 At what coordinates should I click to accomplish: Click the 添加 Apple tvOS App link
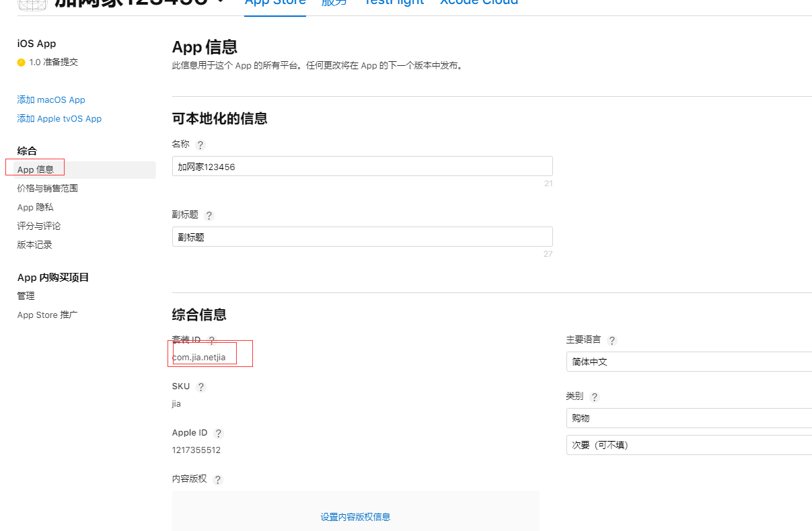click(x=59, y=118)
